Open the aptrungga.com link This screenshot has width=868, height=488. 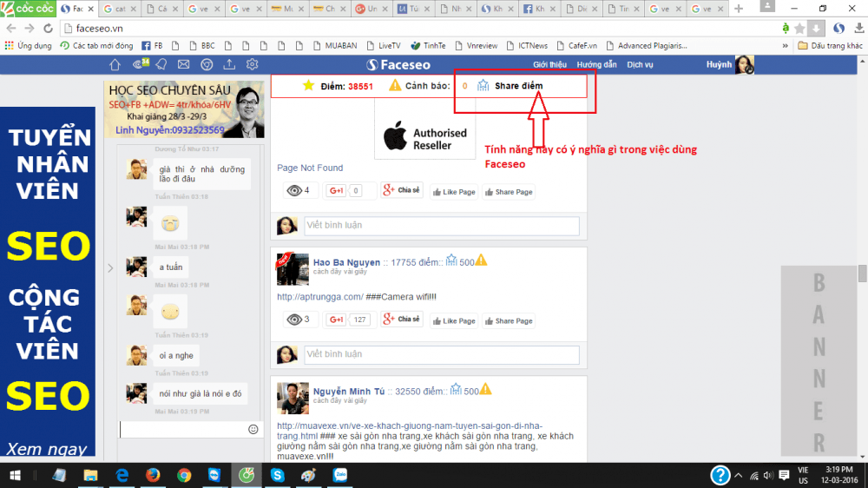pos(320,297)
